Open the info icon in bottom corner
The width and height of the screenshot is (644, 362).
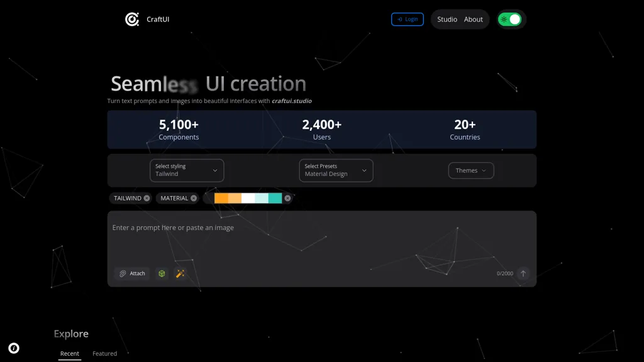pyautogui.click(x=14, y=348)
